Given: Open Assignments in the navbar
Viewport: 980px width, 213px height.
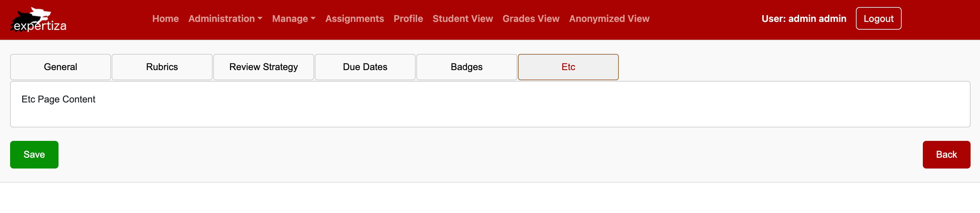Looking at the screenshot, I should pos(354,19).
